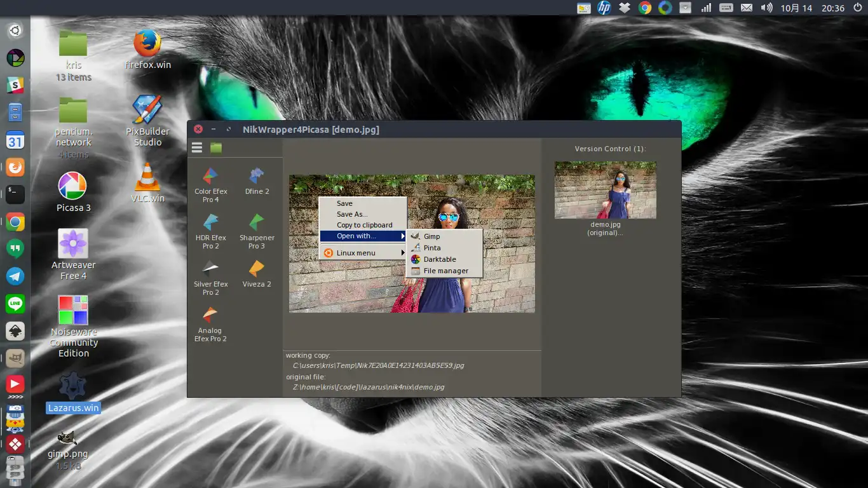Open Analog Efex Pro 2 plugin
Image resolution: width=868 pixels, height=488 pixels.
tap(210, 324)
